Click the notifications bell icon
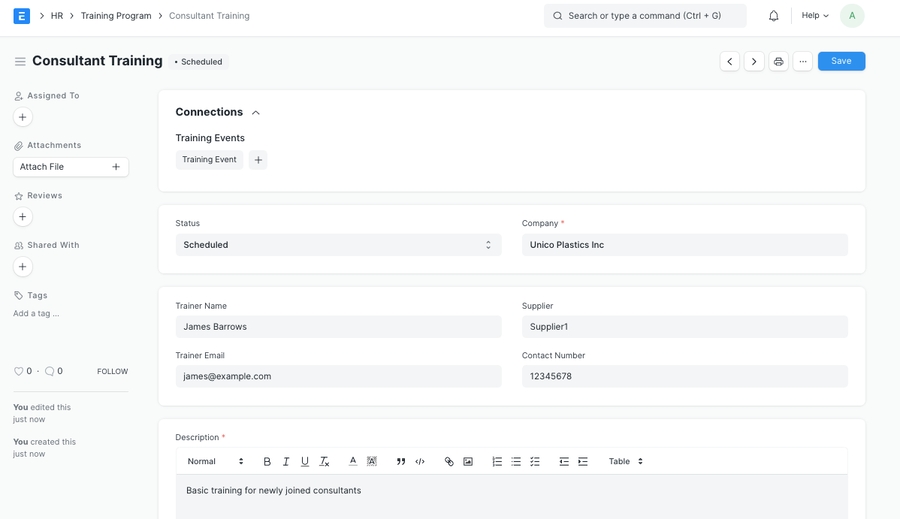This screenshot has height=519, width=900. point(773,16)
